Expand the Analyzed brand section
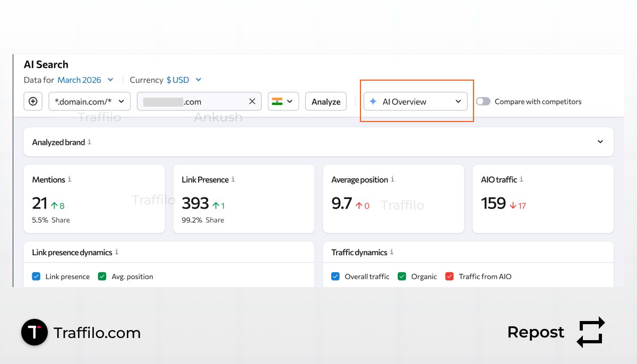 click(600, 142)
